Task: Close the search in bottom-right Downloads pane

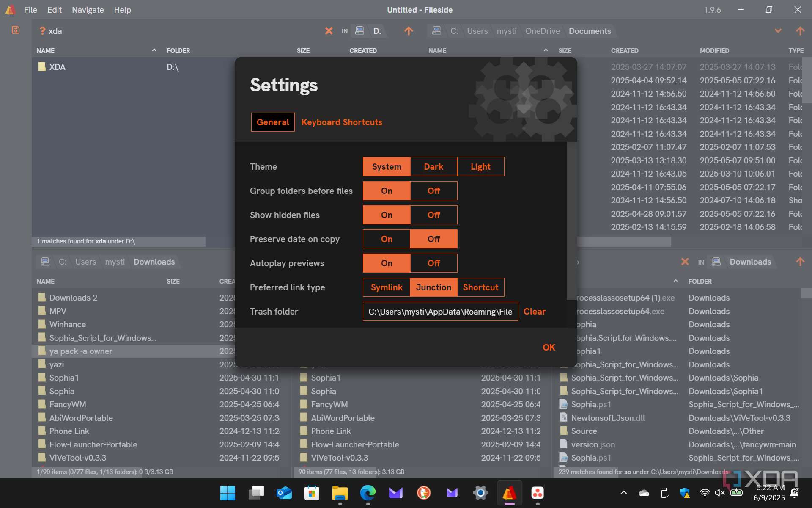Action: 685,262
